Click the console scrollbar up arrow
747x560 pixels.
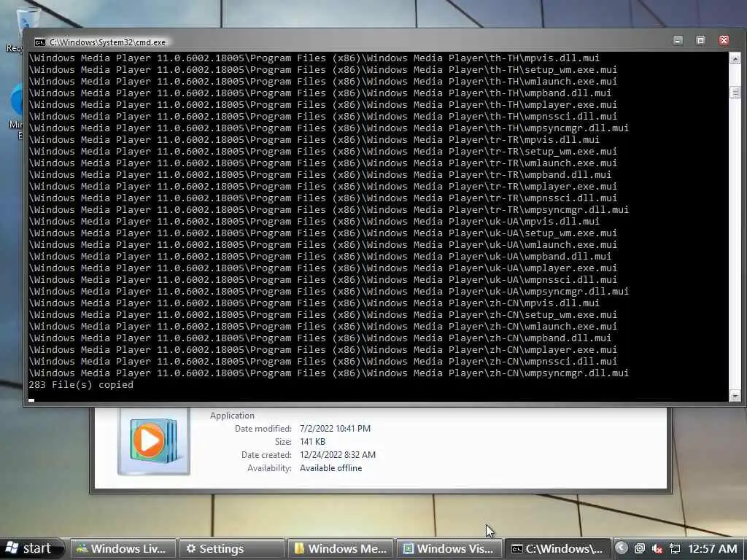[735, 59]
